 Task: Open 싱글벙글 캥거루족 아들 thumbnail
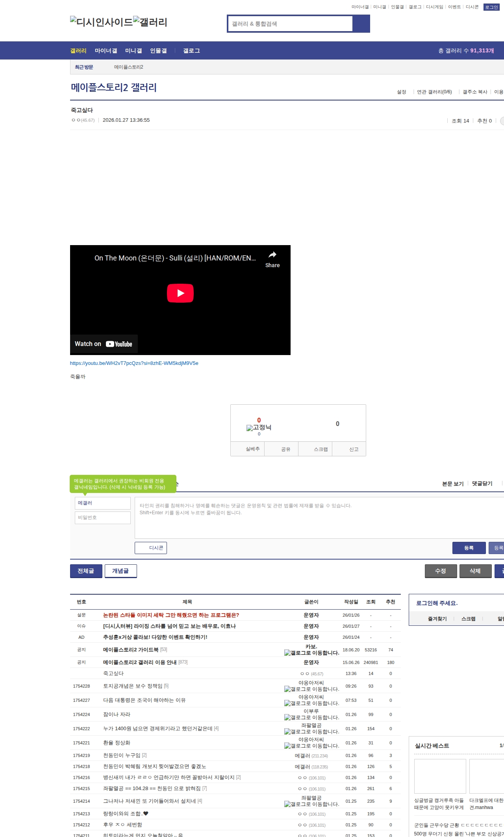pos(440,776)
